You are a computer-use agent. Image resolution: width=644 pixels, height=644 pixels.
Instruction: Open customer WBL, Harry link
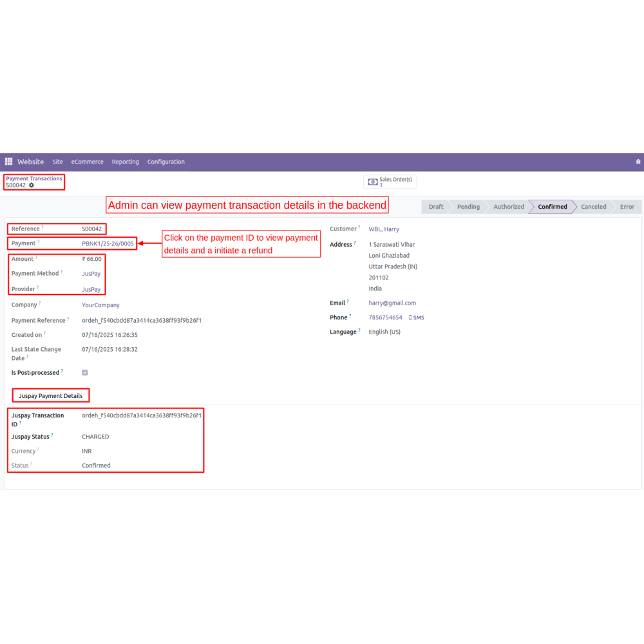click(x=384, y=229)
